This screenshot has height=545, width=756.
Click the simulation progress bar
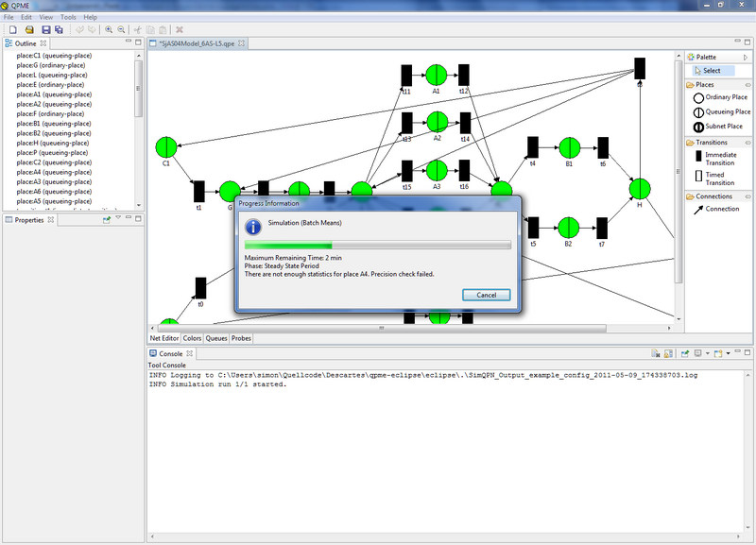click(377, 246)
